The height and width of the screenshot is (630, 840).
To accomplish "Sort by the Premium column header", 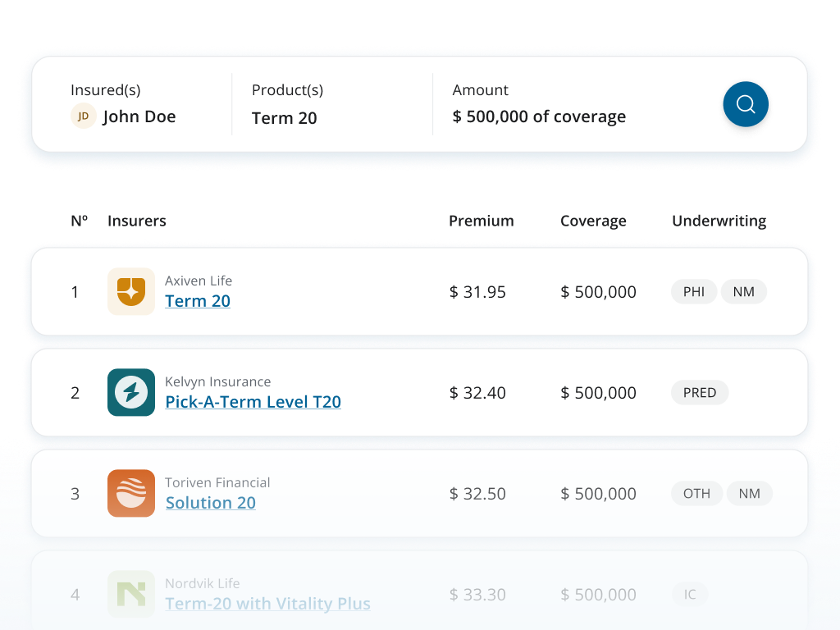I will click(481, 221).
